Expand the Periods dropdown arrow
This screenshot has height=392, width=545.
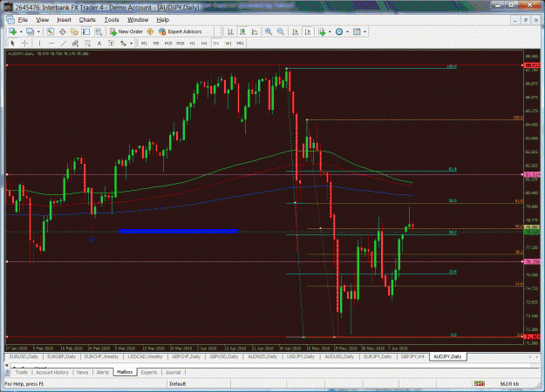point(347,32)
